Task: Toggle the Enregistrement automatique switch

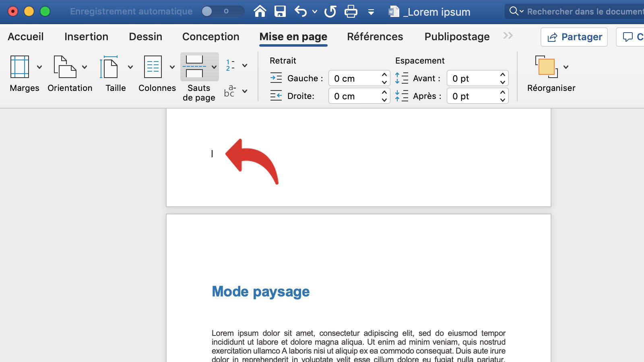Action: [223, 11]
